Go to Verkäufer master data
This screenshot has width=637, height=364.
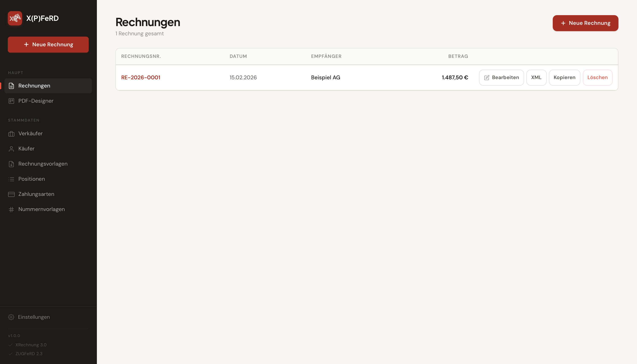(48, 134)
